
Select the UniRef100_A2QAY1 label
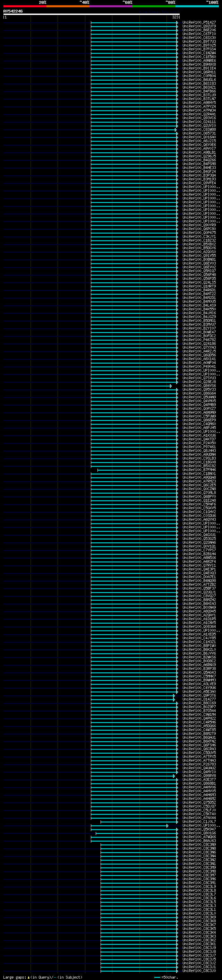pyautogui.click(x=199, y=615)
